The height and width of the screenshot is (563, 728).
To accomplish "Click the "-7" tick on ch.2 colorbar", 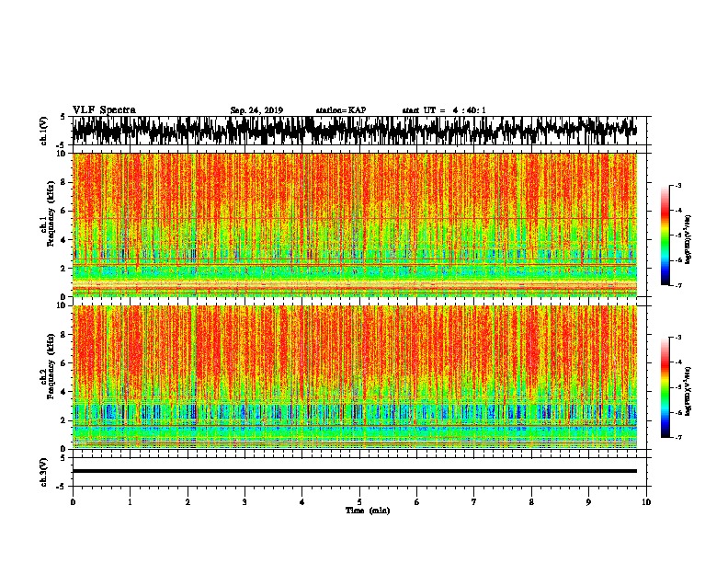I will pyautogui.click(x=678, y=437).
